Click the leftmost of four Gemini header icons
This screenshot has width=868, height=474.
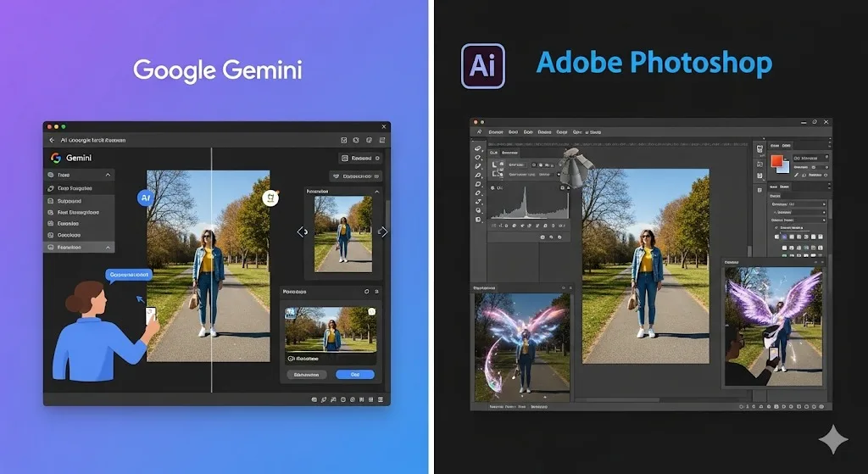click(344, 141)
